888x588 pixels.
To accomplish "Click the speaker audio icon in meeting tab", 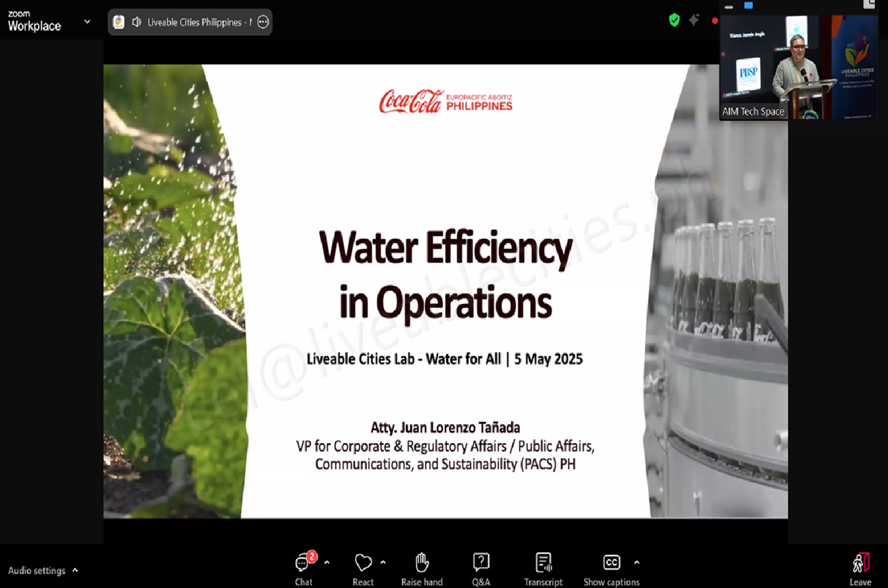I will click(x=137, y=22).
